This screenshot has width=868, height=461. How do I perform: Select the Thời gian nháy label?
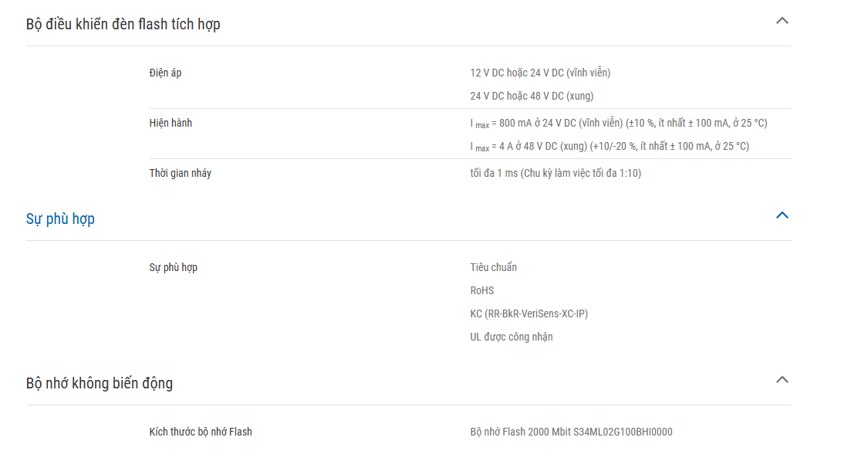[x=180, y=173]
